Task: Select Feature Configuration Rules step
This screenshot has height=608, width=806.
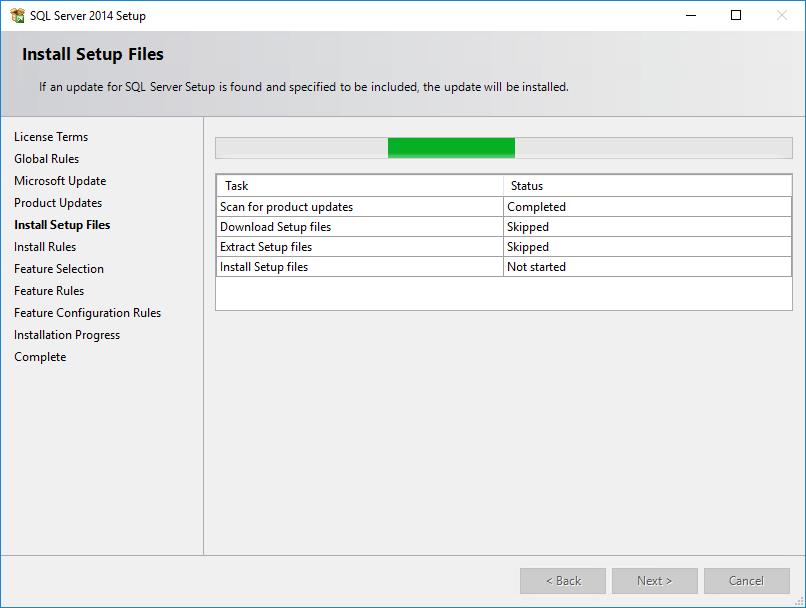Action: (x=87, y=313)
